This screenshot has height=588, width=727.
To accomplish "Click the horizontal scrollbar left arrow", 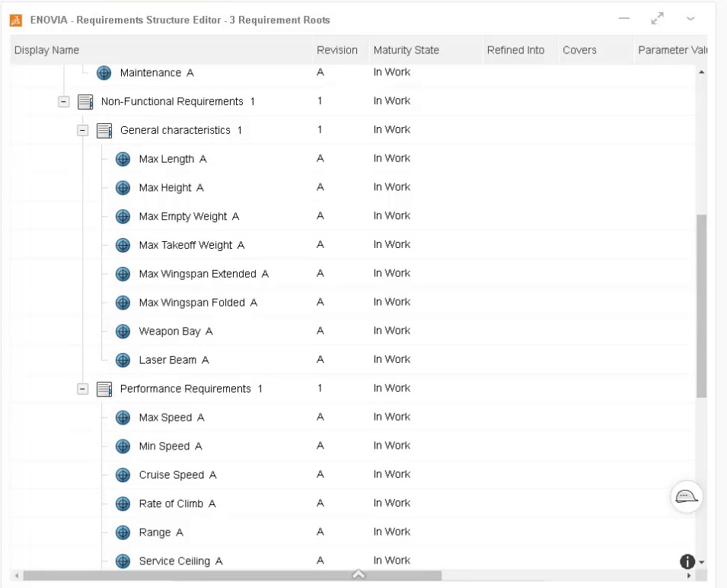I will coord(17,576).
